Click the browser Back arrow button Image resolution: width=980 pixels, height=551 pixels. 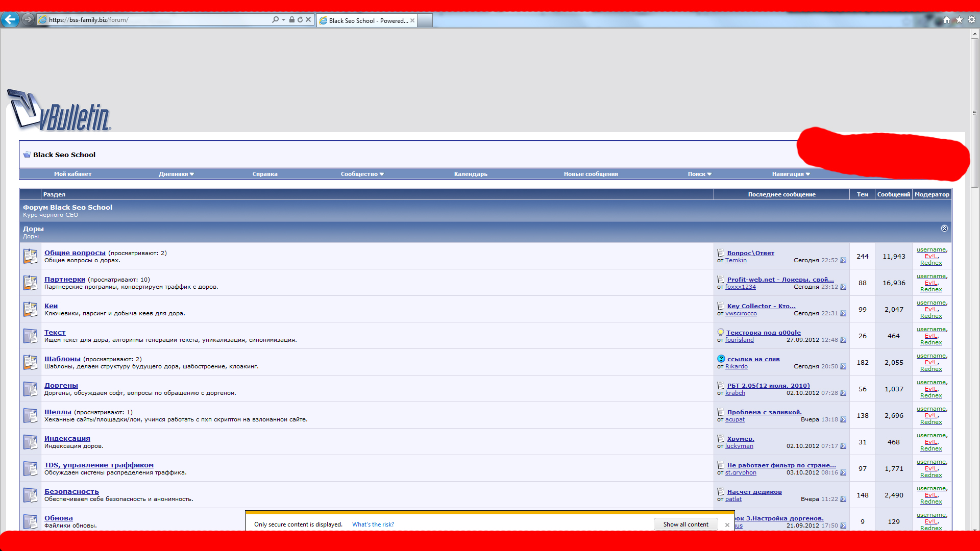pyautogui.click(x=10, y=19)
